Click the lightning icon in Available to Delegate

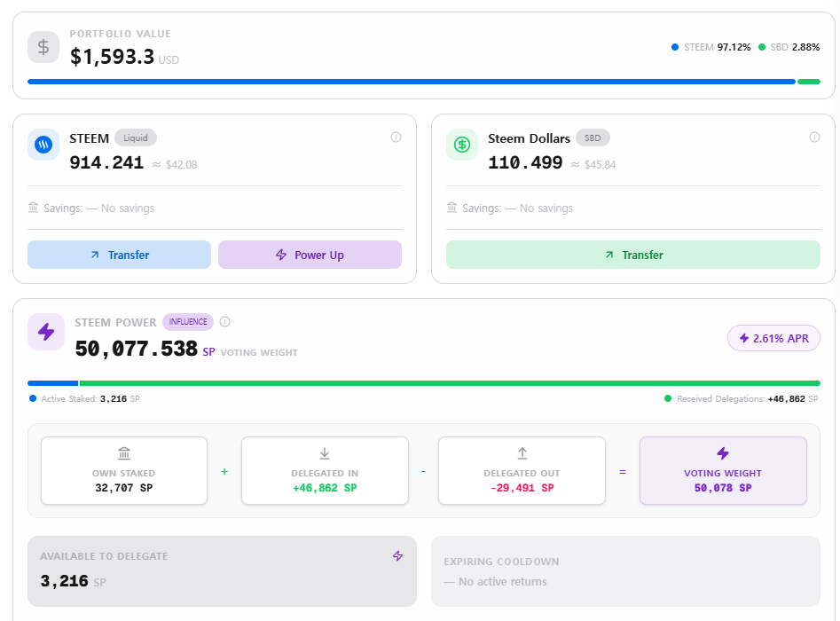[397, 555]
